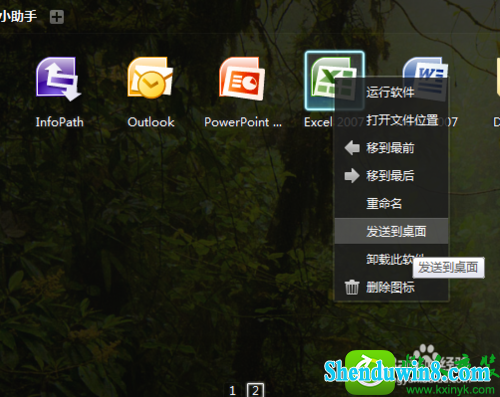The image size is (500, 397).
Task: Choose 卸载此软件 menu entry
Action: pos(391,259)
